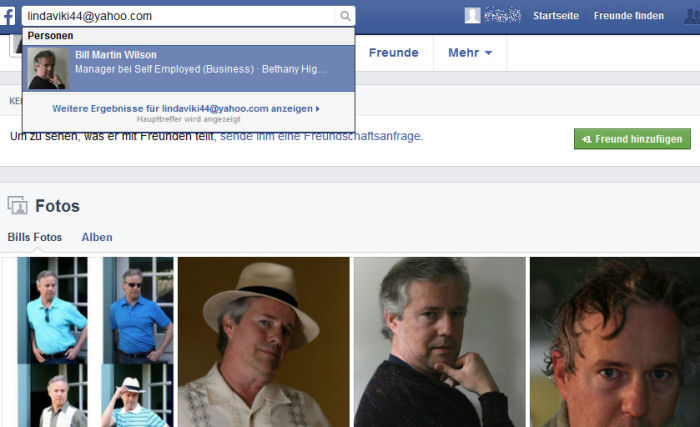Image resolution: width=700 pixels, height=427 pixels.
Task: Click the search magnifier icon
Action: 345,16
